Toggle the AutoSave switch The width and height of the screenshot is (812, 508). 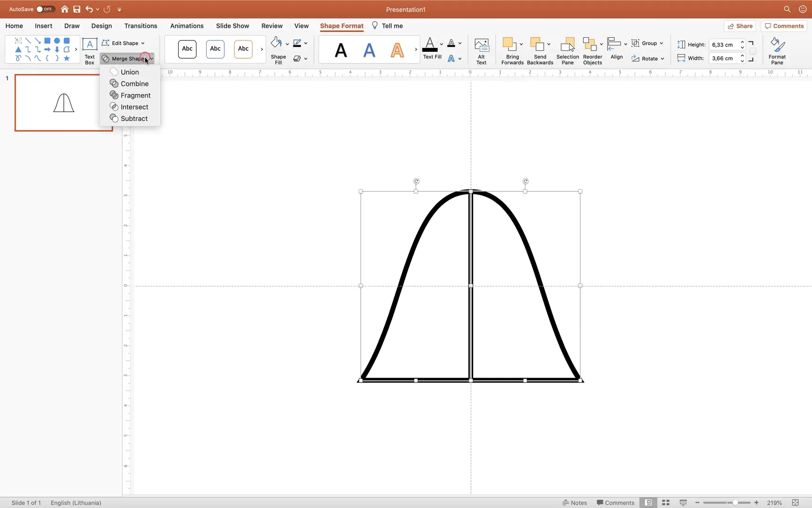pos(46,9)
